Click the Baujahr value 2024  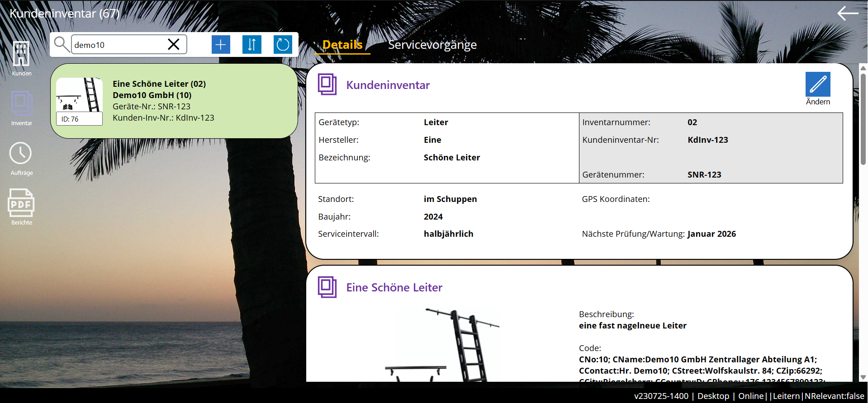click(433, 216)
